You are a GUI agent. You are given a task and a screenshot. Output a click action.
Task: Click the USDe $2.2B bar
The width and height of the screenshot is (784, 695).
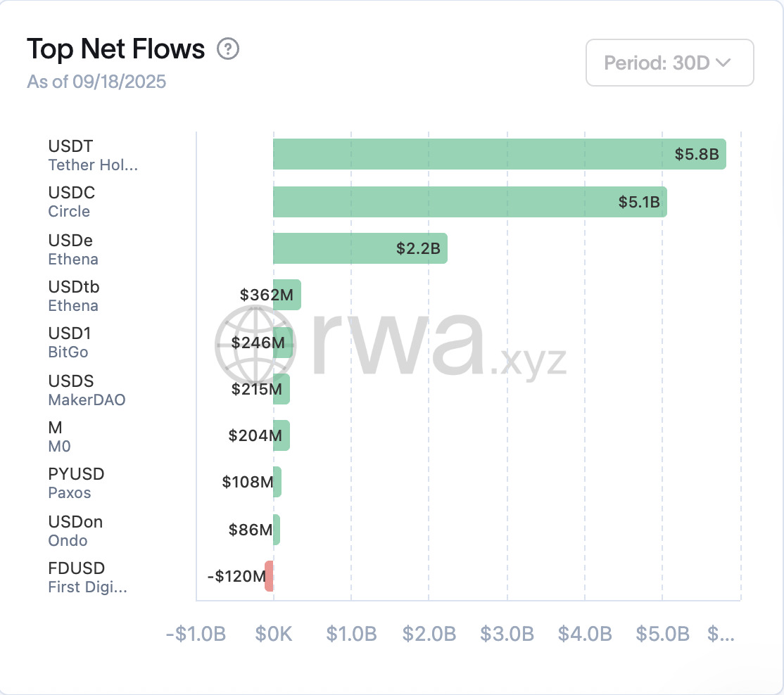coord(359,248)
